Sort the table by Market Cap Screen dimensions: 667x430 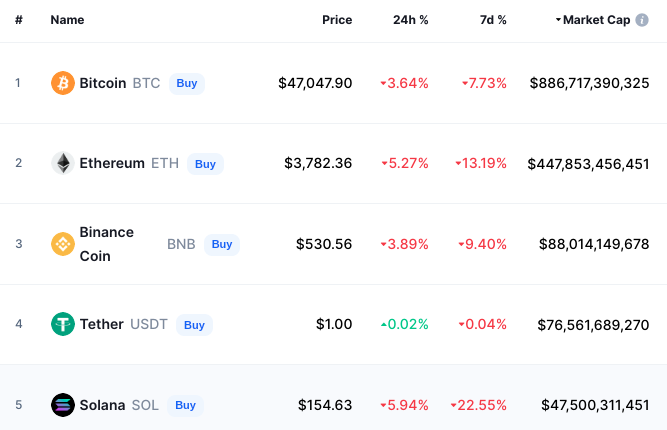(x=596, y=20)
